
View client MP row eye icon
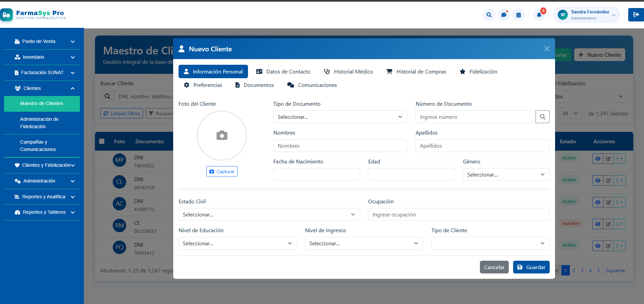point(598,159)
